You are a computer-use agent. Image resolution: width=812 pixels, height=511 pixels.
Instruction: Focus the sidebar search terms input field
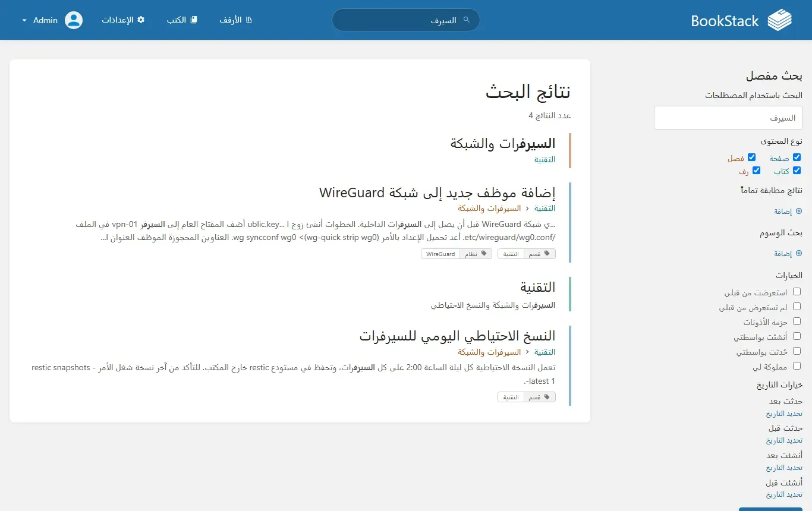[x=728, y=118]
